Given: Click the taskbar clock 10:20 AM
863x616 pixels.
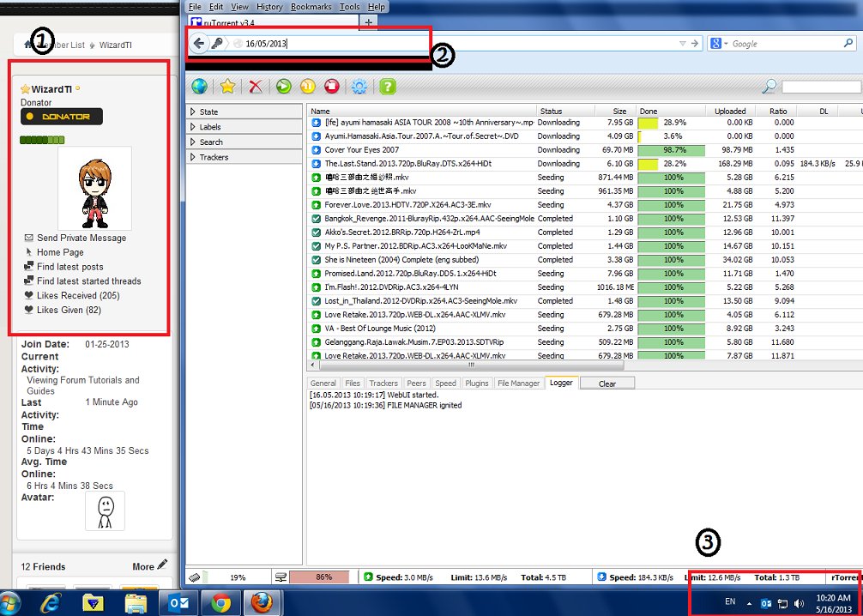Looking at the screenshot, I should (833, 597).
